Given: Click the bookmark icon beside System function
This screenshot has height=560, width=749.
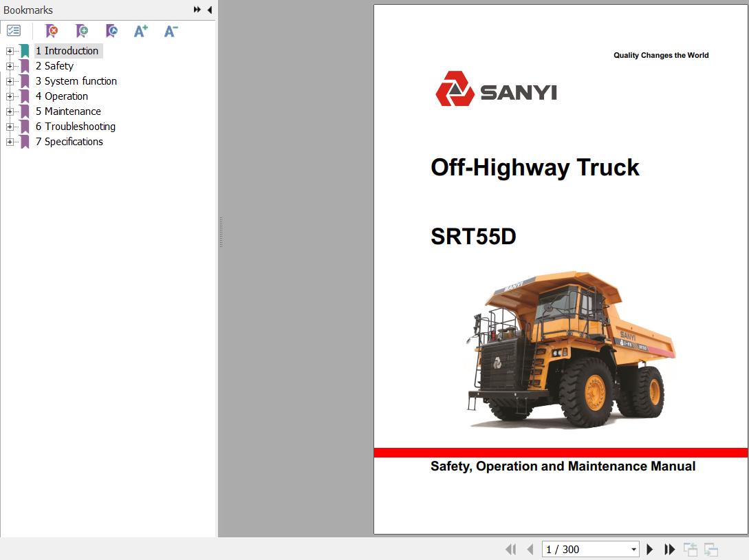Looking at the screenshot, I should pyautogui.click(x=25, y=81).
